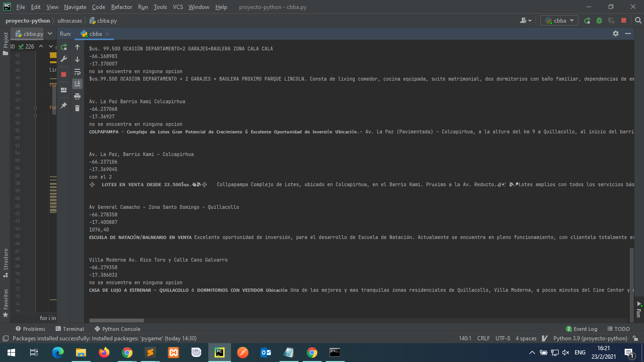Open Outlook from the taskbar
644x362 pixels.
click(x=265, y=352)
